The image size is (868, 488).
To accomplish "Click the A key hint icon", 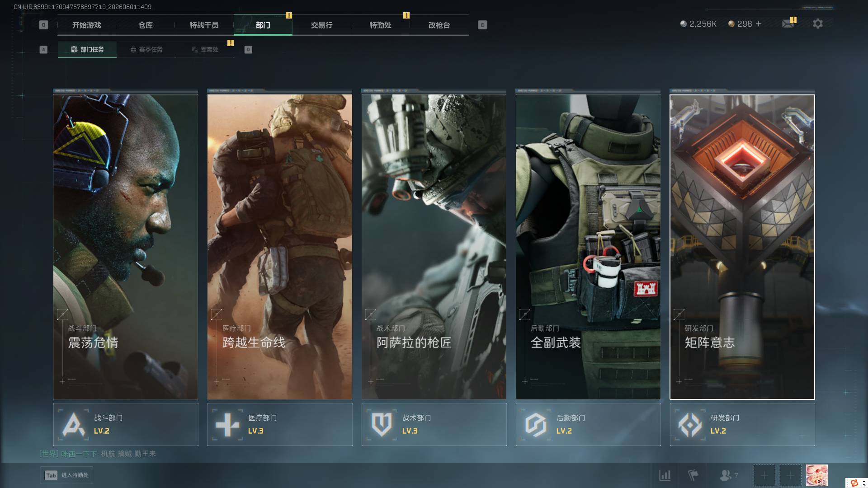I will (43, 50).
